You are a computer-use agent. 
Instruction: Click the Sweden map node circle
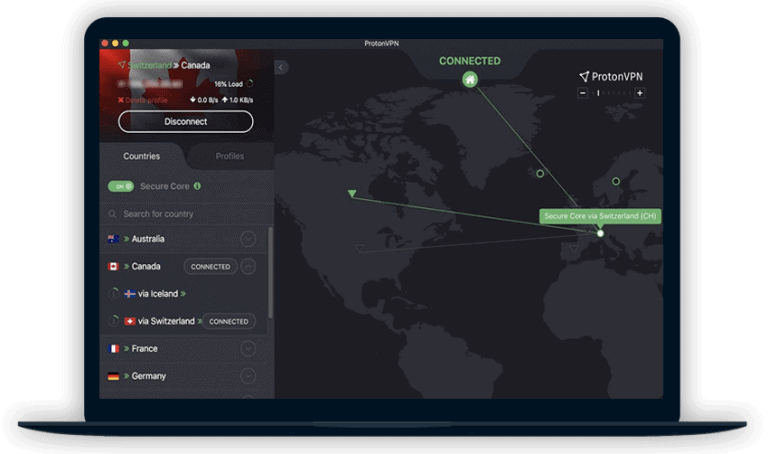(x=616, y=181)
